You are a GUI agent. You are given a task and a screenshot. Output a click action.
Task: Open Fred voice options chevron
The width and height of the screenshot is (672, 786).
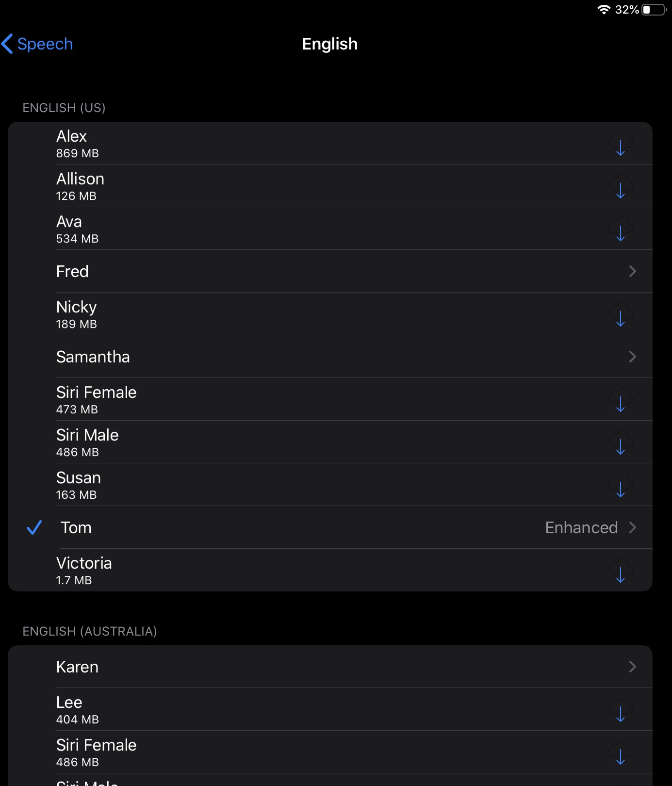tap(632, 271)
